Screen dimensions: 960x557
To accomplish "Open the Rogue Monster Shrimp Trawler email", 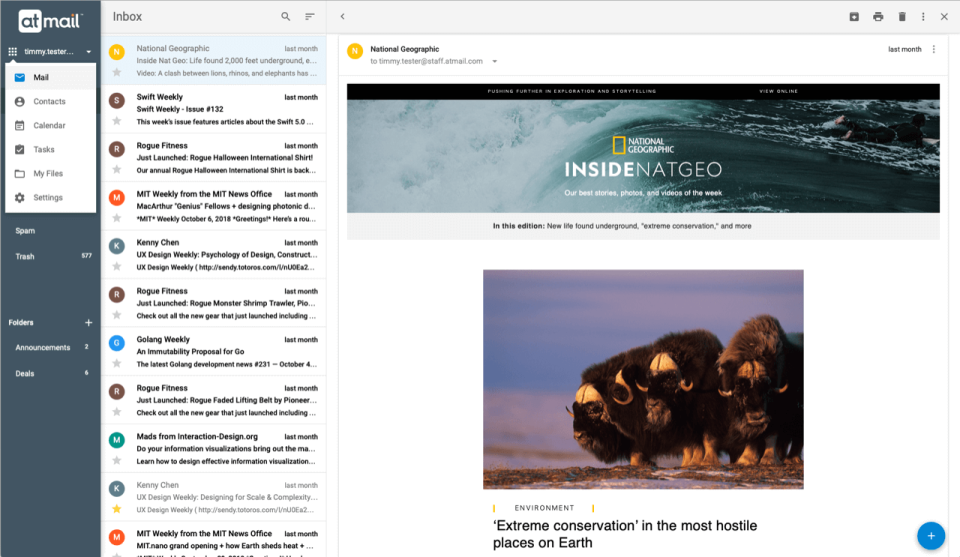I will click(214, 303).
